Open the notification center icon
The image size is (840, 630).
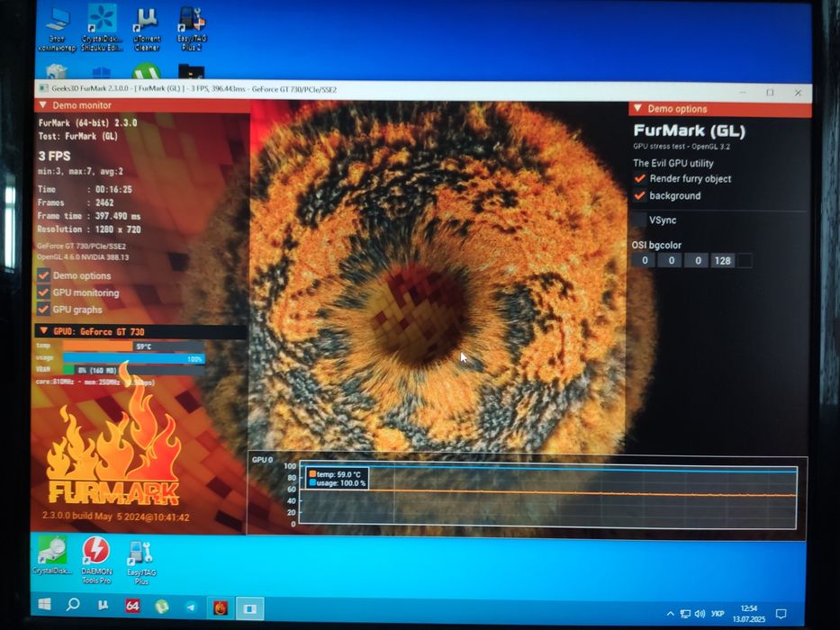coord(781,614)
